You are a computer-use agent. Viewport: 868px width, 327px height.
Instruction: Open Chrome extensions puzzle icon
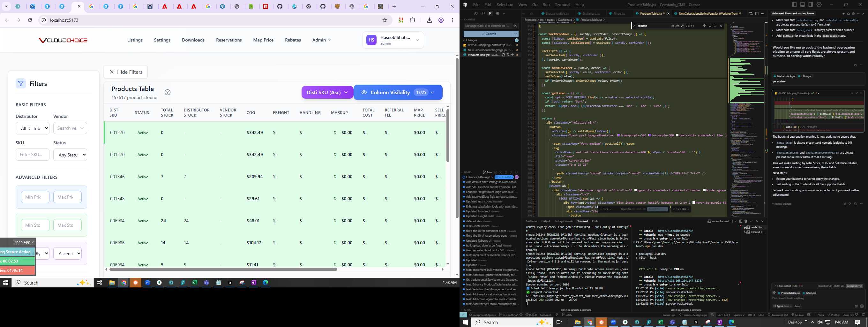(412, 20)
